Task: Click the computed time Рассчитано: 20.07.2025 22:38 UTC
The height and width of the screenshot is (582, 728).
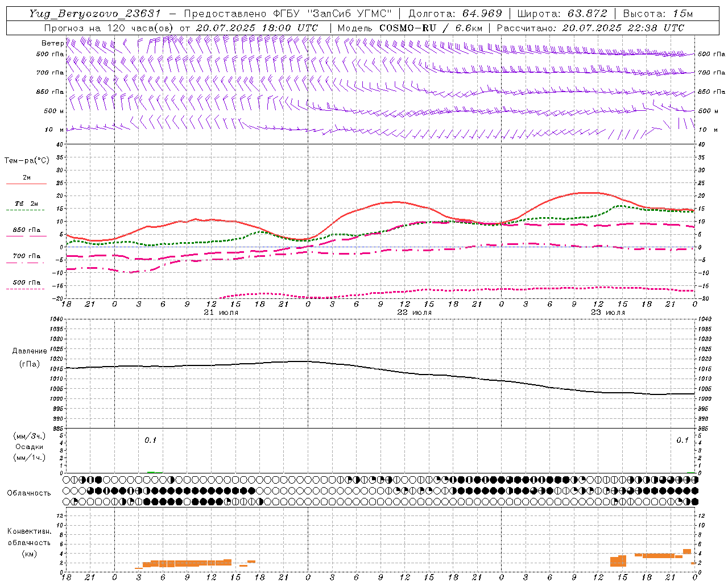Action: point(590,28)
